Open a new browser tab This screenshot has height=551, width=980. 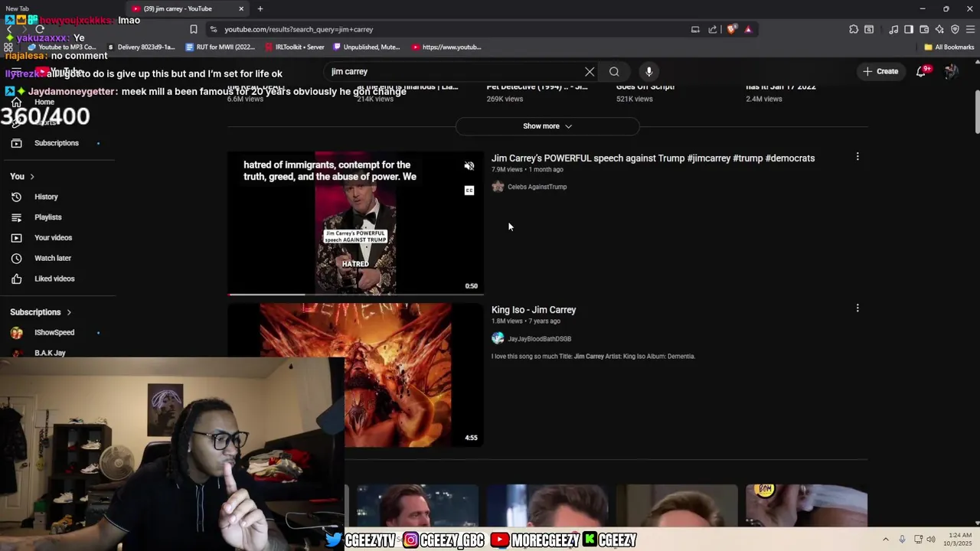260,8
